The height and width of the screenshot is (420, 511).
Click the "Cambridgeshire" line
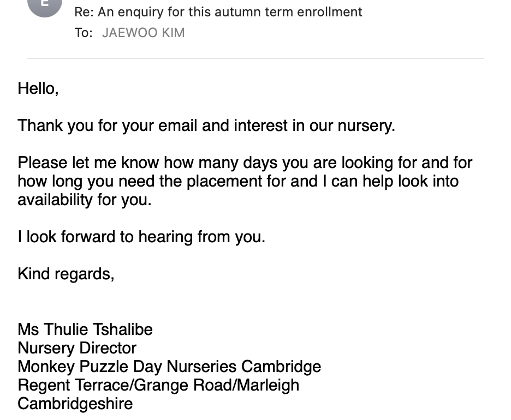[x=75, y=404]
